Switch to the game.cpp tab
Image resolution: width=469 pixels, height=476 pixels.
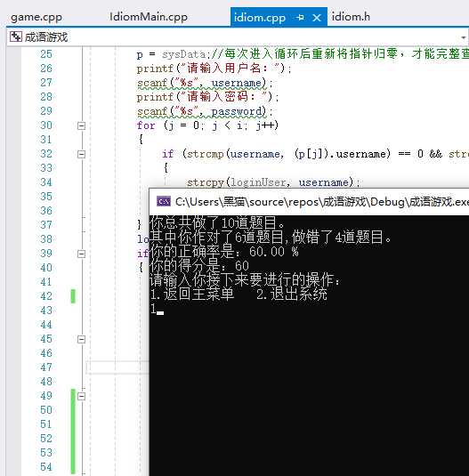36,17
